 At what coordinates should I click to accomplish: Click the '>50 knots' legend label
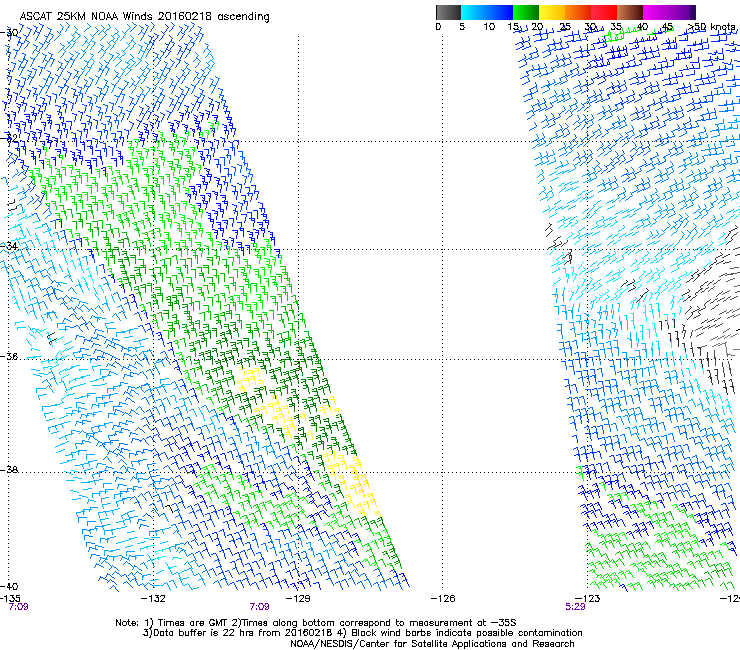tap(712, 27)
